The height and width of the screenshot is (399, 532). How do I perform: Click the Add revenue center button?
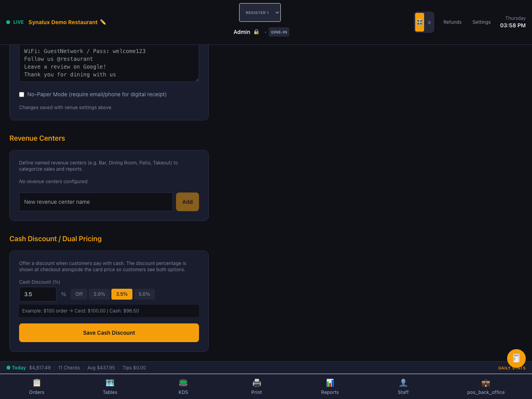[x=187, y=202]
